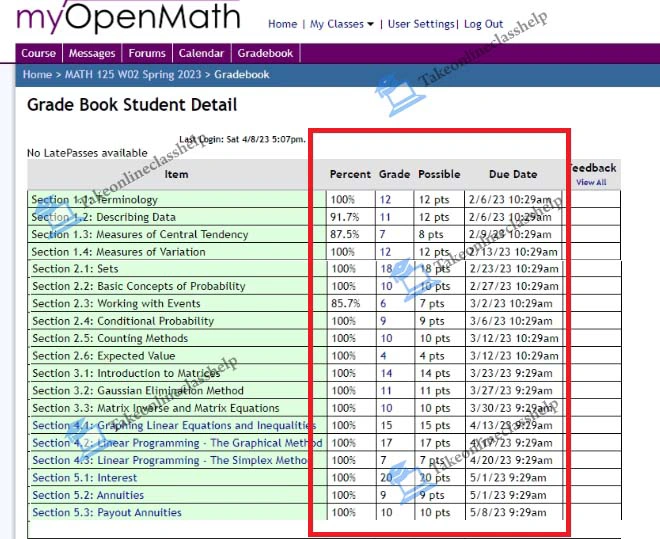This screenshot has height=539, width=660.
Task: Go to the Home link in top navigation
Action: click(282, 24)
